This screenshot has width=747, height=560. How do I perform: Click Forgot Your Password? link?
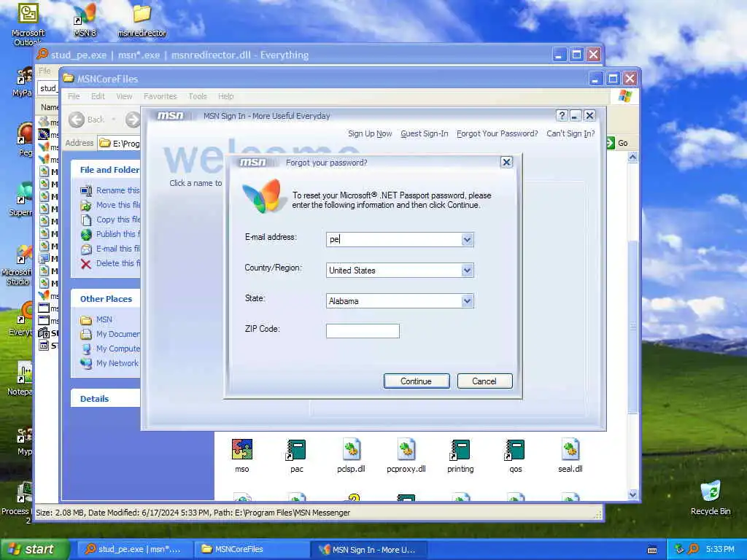point(498,134)
